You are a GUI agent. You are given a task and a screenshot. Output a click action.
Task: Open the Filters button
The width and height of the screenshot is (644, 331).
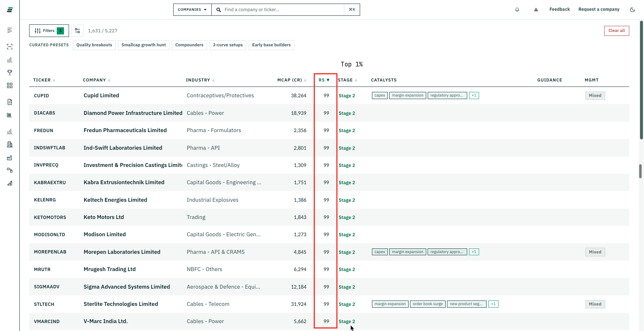(x=49, y=31)
